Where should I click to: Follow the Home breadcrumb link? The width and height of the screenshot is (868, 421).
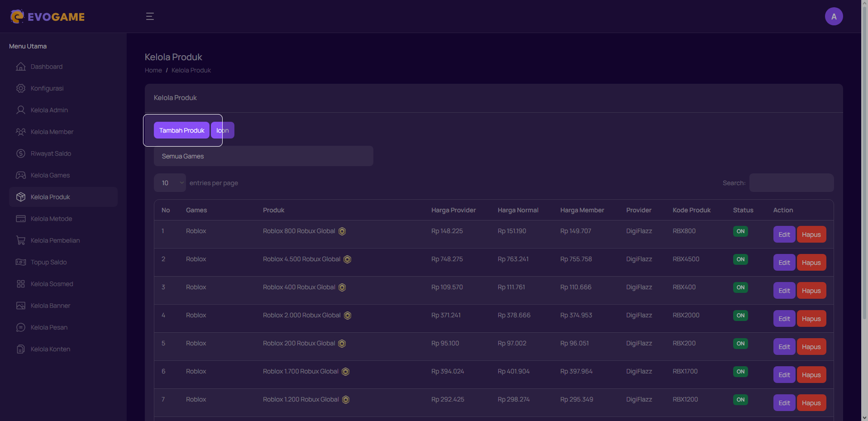point(153,70)
